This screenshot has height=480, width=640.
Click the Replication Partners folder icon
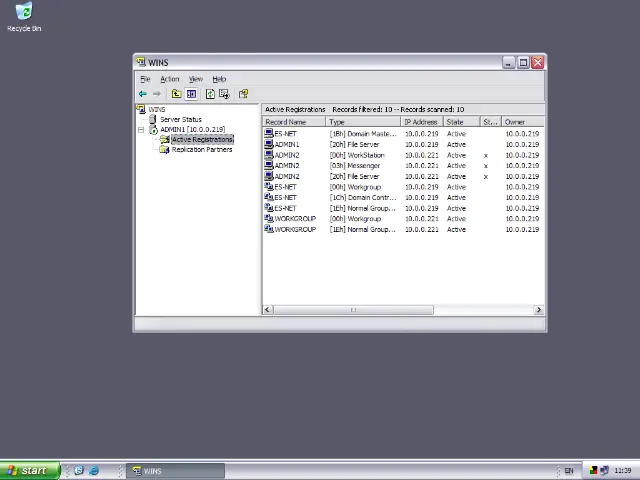(x=164, y=150)
